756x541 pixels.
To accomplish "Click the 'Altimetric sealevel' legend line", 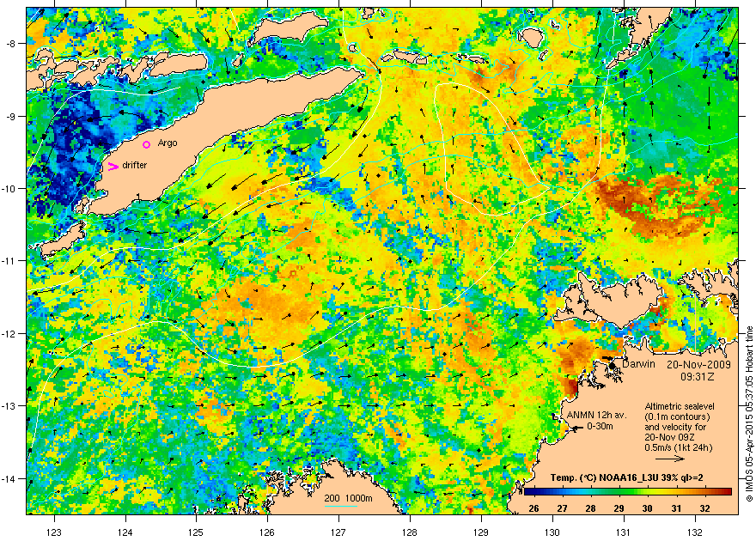I will tap(680, 406).
